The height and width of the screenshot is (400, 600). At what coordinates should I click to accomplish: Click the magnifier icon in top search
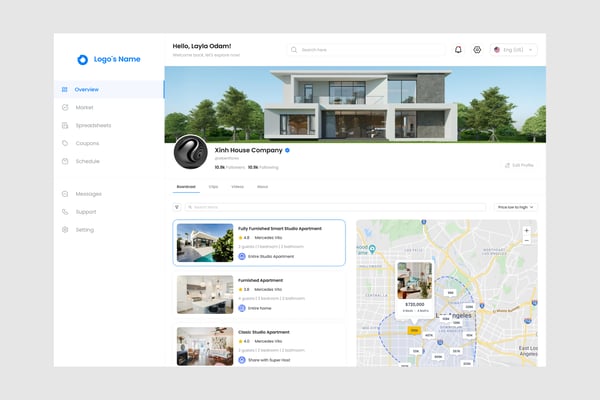tap(294, 50)
